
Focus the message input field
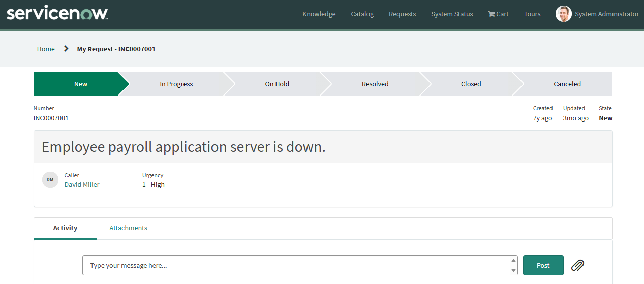[x=300, y=265]
